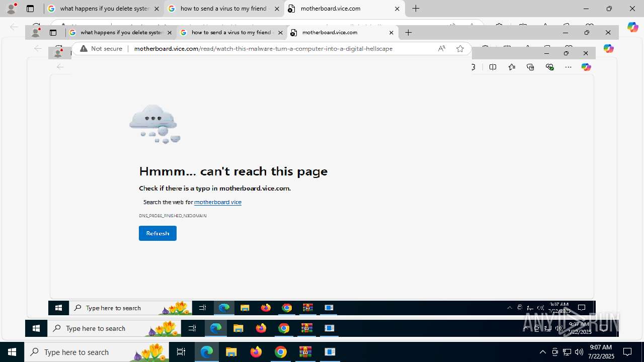
Task: Open Browser essentials heart icon
Action: [549, 67]
